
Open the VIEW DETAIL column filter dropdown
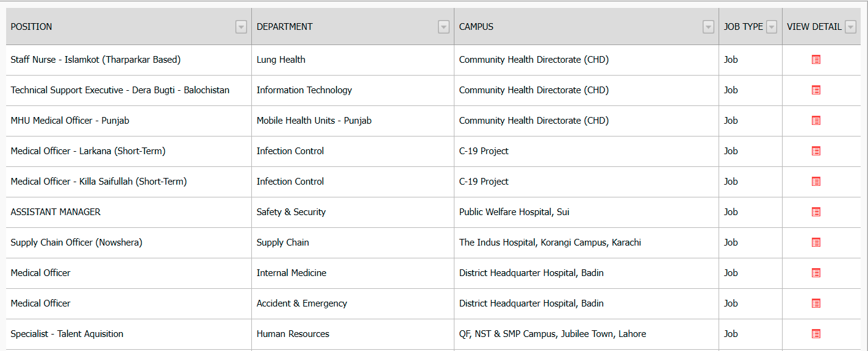point(850,27)
